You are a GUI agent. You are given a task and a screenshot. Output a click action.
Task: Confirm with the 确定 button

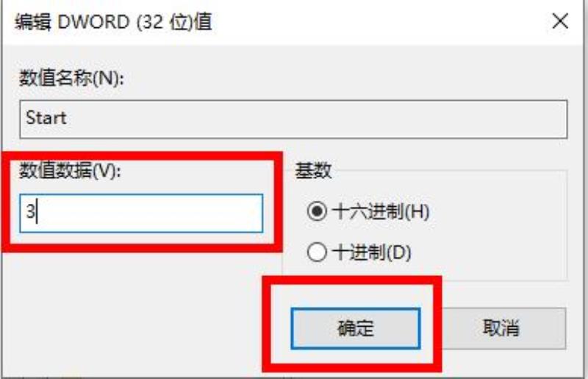pyautogui.click(x=356, y=328)
